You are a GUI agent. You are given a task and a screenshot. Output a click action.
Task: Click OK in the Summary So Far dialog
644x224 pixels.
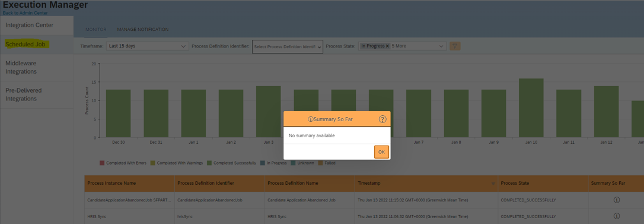381,152
